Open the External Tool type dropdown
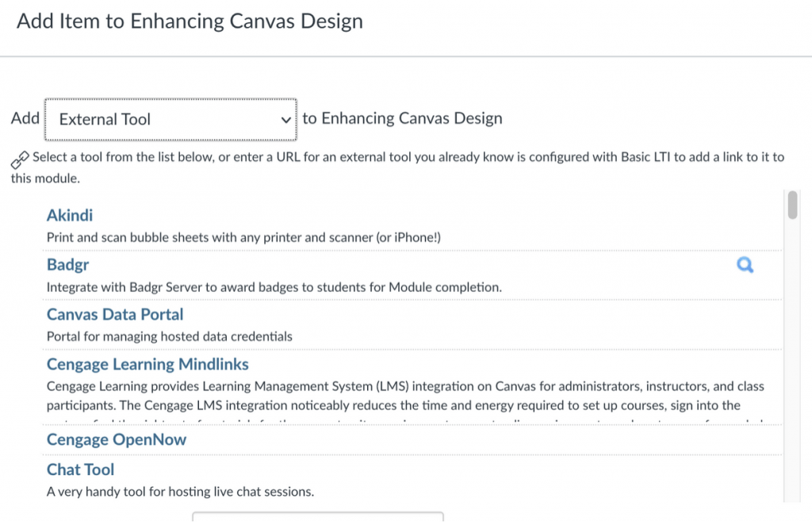The image size is (812, 522). pos(170,119)
